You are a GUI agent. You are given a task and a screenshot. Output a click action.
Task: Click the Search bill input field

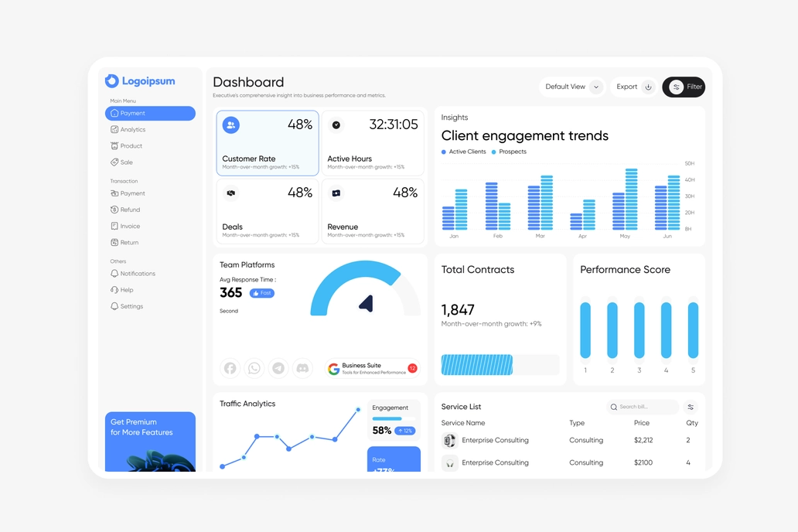[x=643, y=407]
